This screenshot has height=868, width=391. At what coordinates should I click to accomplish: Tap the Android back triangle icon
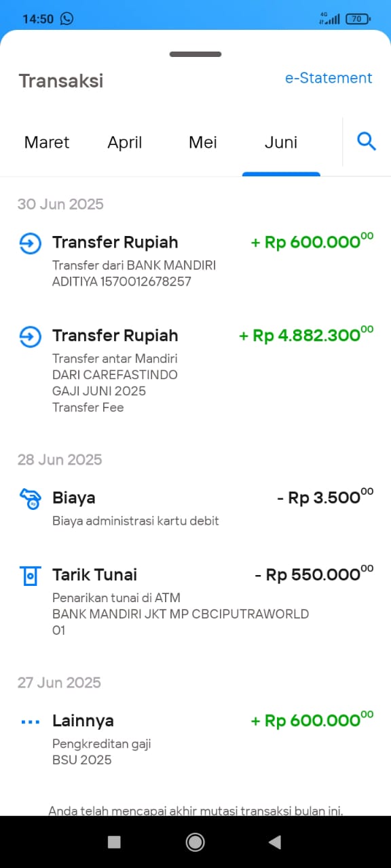tap(275, 842)
